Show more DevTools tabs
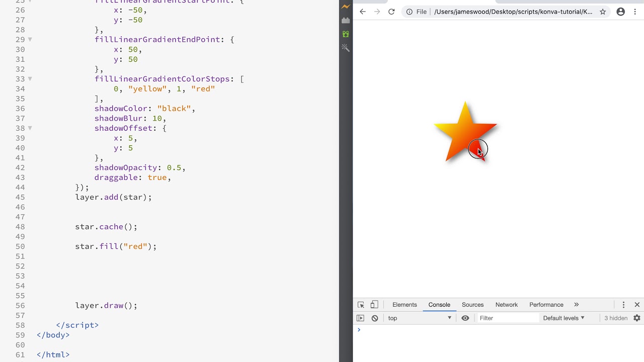The image size is (644, 362). tap(577, 305)
